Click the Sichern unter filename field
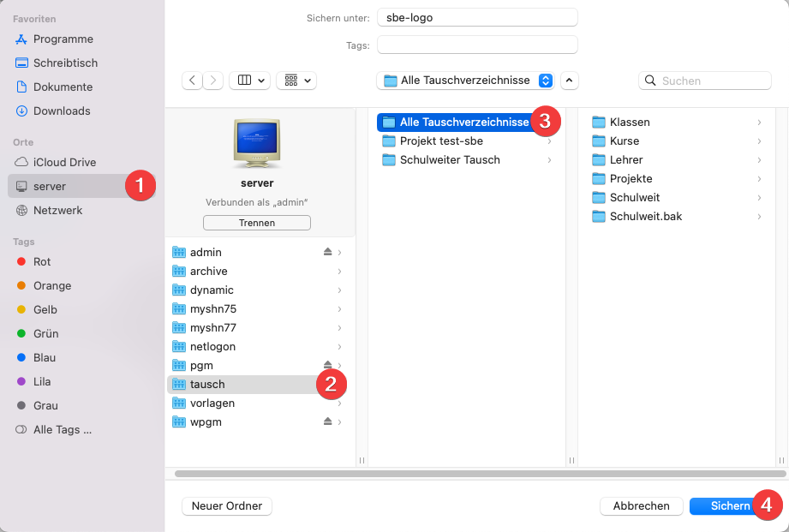Viewport: 789px width, 532px height. pyautogui.click(x=477, y=18)
